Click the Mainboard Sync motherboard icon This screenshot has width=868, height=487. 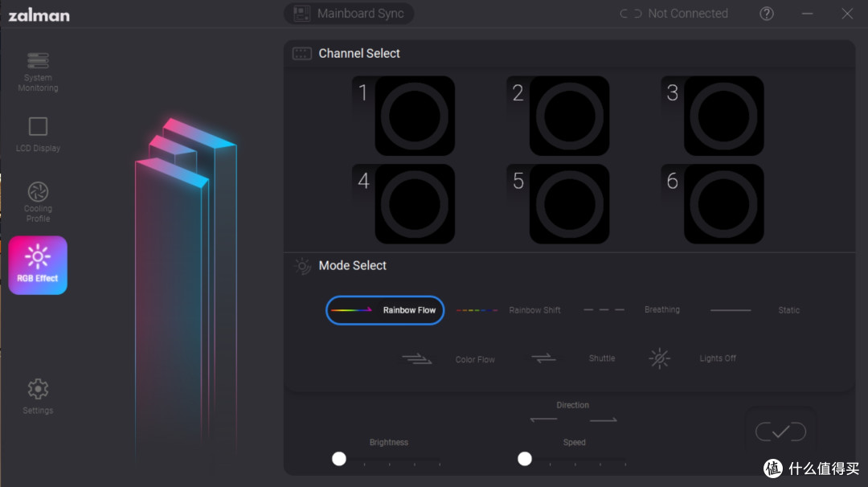301,14
